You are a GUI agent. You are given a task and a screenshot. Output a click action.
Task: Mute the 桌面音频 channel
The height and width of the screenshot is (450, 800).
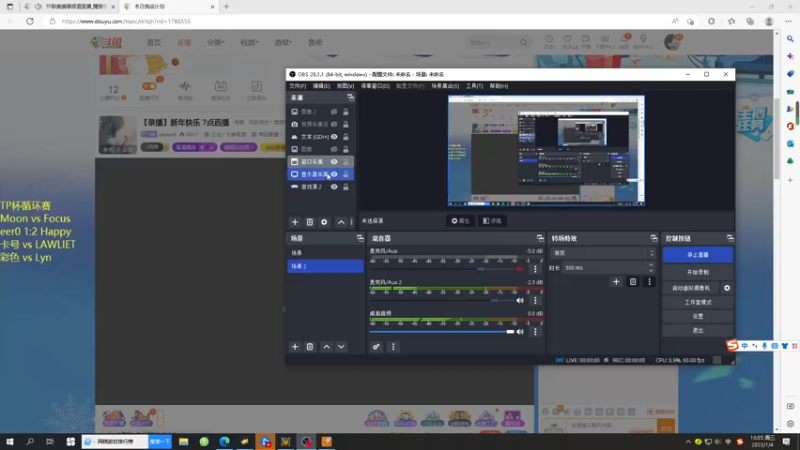[520, 332]
